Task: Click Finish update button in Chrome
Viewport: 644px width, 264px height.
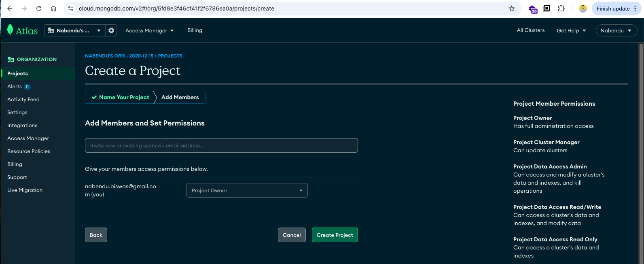Action: tap(613, 9)
